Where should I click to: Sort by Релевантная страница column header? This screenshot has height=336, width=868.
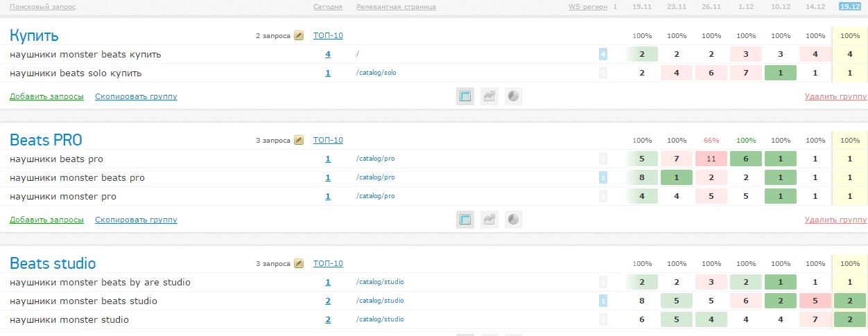(x=396, y=7)
